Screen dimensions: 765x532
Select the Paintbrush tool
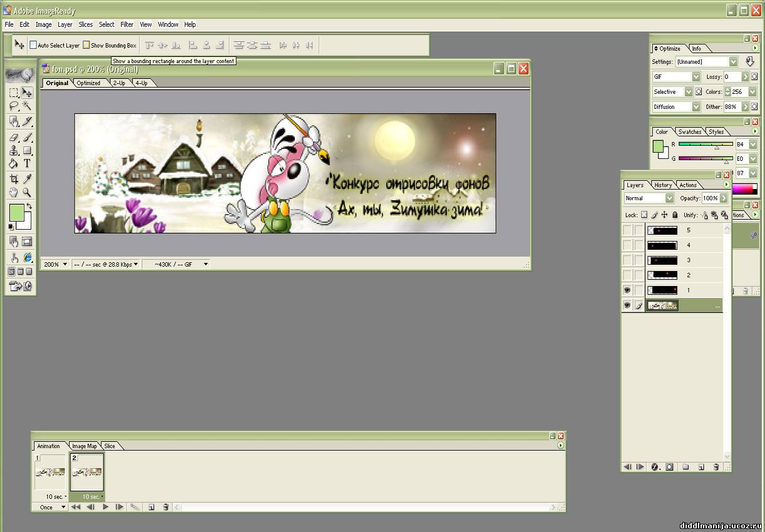[27, 137]
